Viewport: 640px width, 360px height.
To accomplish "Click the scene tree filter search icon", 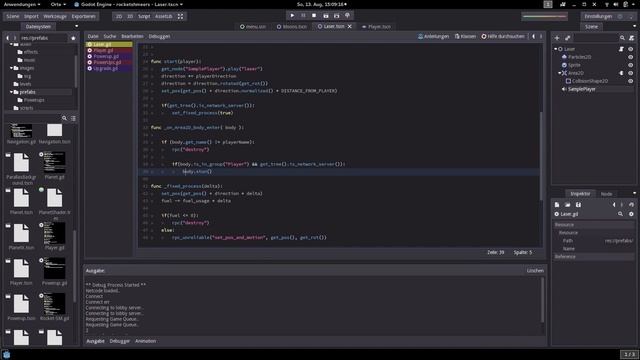I will 622,38.
